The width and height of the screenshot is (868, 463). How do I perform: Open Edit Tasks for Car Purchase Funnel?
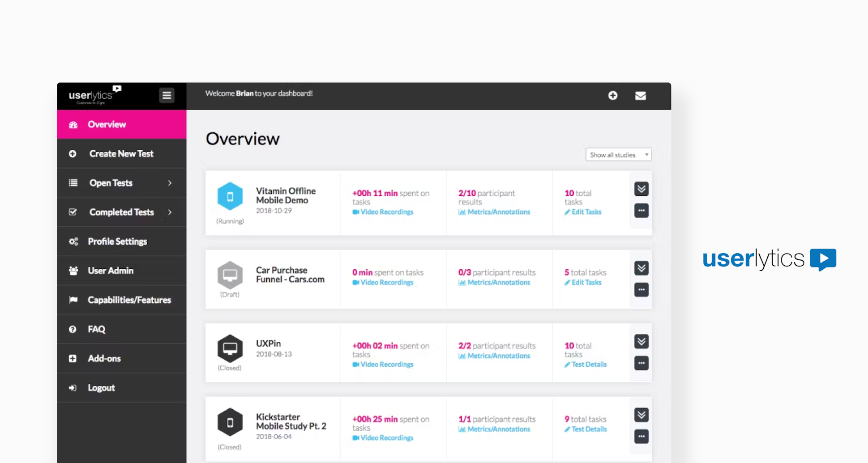[x=586, y=282]
